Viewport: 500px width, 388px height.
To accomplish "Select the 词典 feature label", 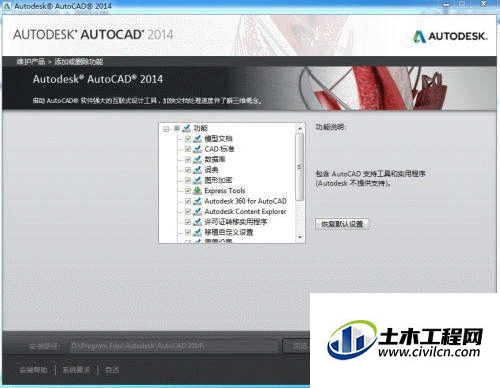I will click(211, 170).
